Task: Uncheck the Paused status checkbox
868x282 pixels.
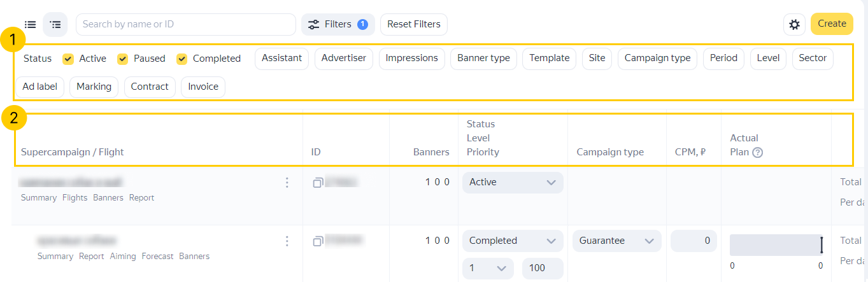Action: coord(123,59)
